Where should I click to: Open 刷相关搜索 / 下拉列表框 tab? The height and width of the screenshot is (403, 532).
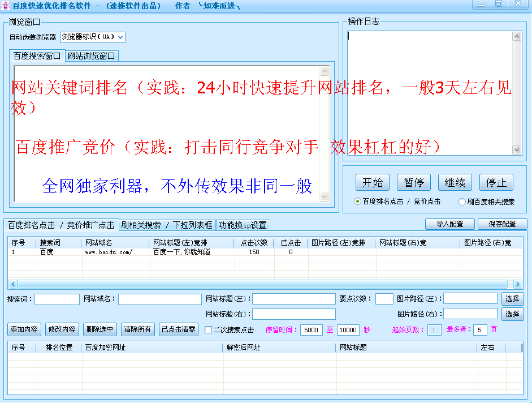pos(167,225)
